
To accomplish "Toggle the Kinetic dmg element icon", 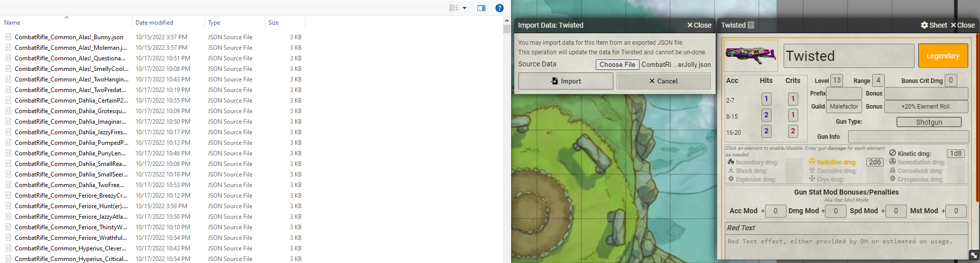I will click(x=892, y=153).
